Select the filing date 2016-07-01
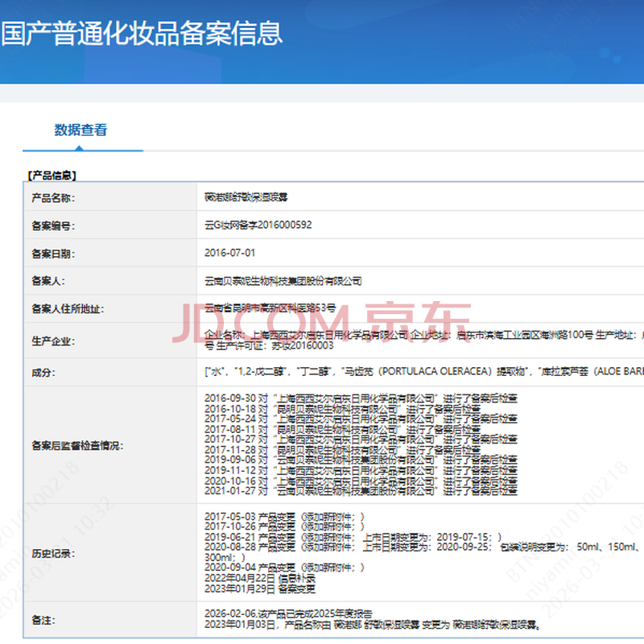The width and height of the screenshot is (644, 644). (229, 253)
